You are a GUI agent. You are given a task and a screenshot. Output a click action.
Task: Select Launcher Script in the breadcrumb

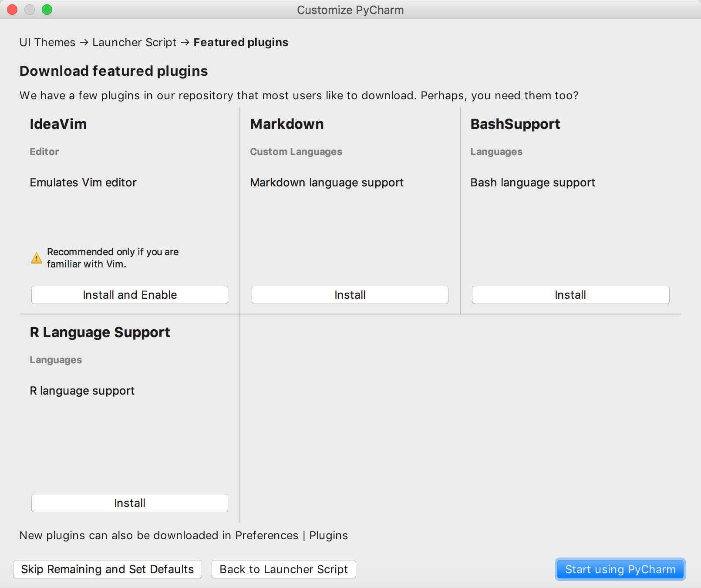(x=134, y=42)
